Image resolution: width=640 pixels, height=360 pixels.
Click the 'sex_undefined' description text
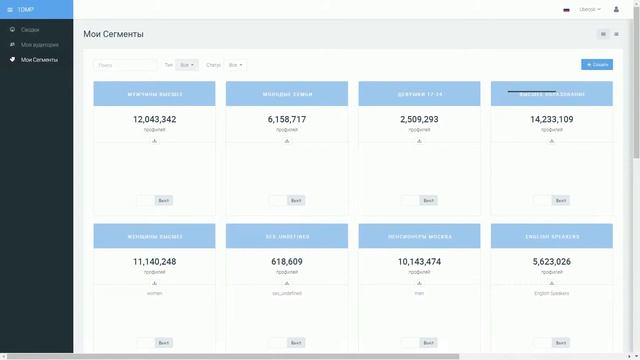tap(287, 293)
